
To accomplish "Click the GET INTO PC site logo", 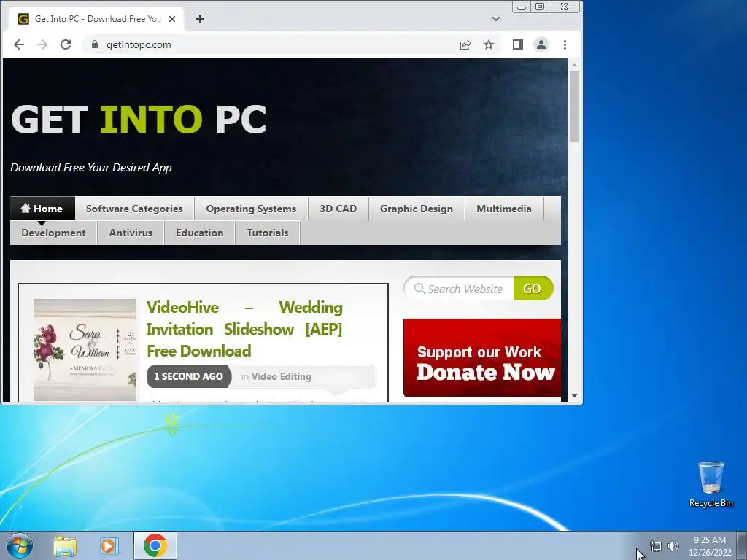I will pyautogui.click(x=139, y=119).
